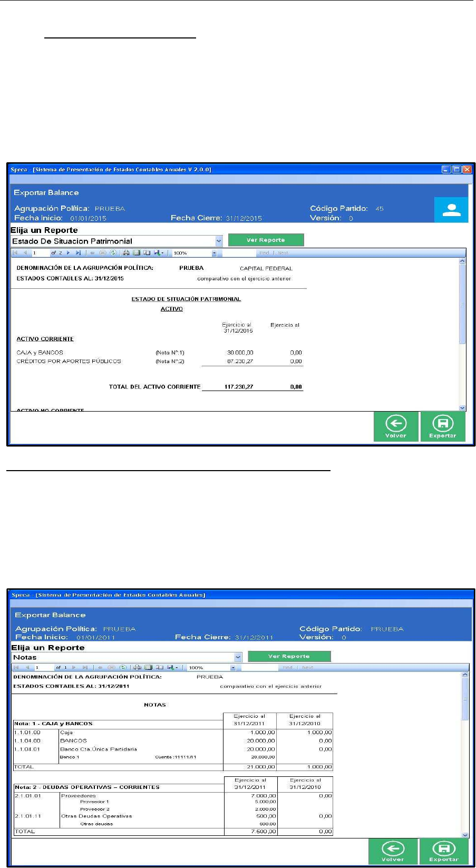The image size is (476, 868).
Task: Open export format menu in Estado Patrimonial toolbar
Action: pyautogui.click(x=159, y=253)
